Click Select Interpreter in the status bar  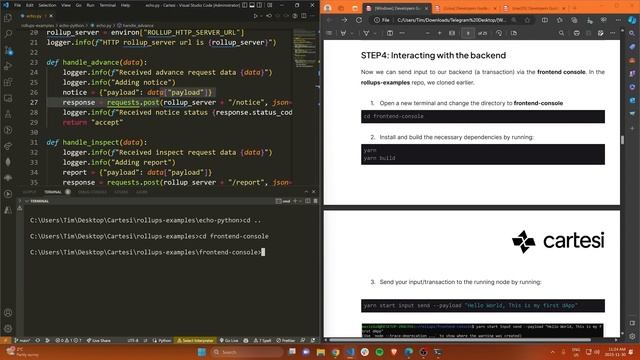coord(196,340)
